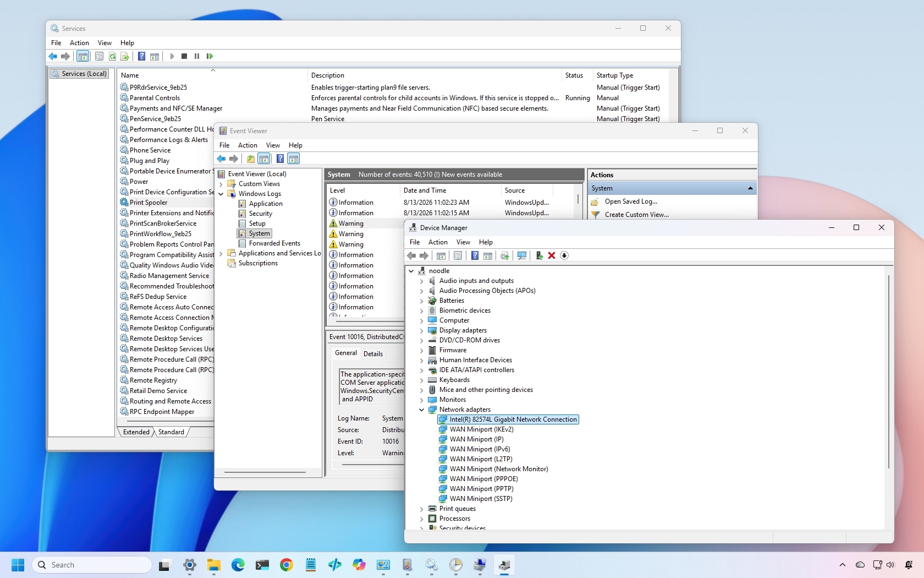Click Back arrow in Event Viewer toolbar
This screenshot has width=924, height=578.
click(x=221, y=159)
